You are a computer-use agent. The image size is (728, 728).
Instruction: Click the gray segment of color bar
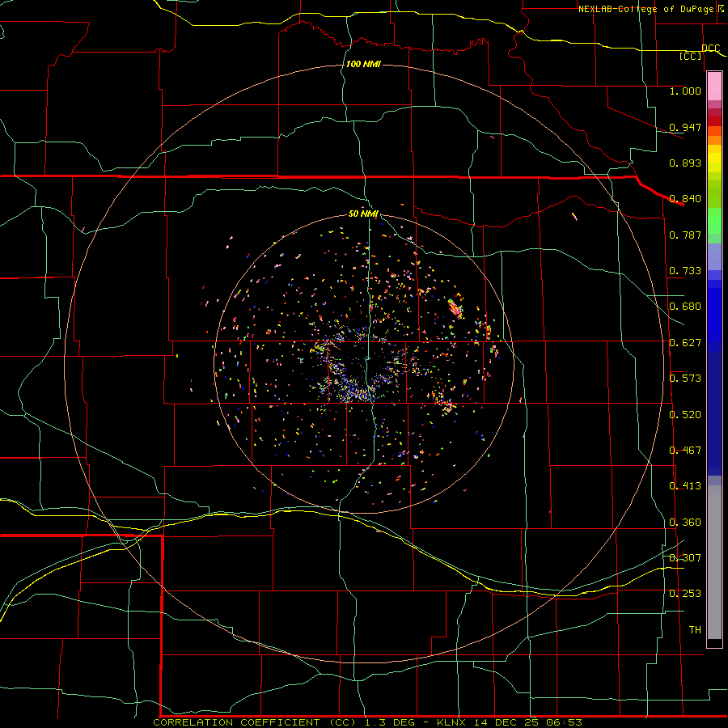point(714,562)
